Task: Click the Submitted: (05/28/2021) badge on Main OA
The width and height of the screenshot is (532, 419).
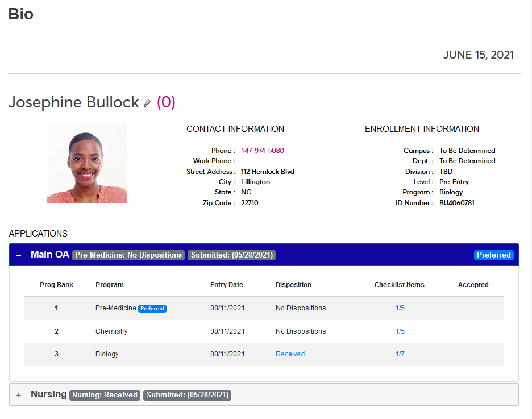Action: click(x=232, y=255)
